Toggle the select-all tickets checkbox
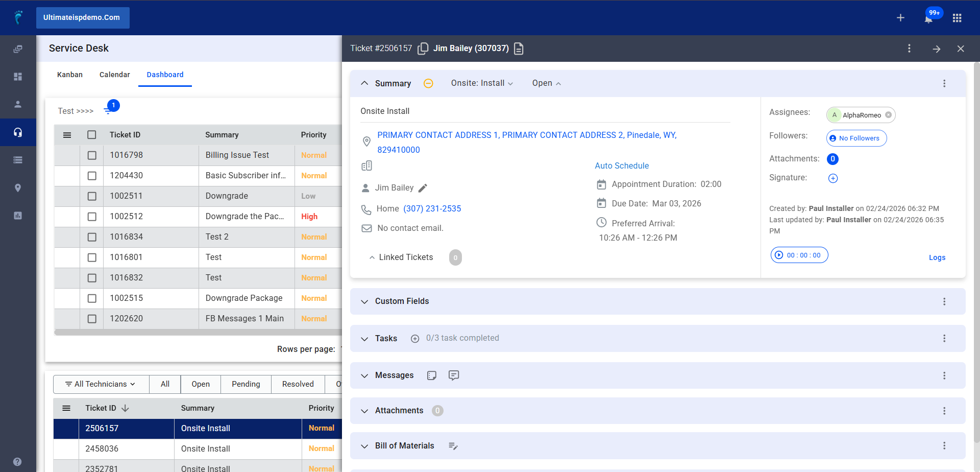The height and width of the screenshot is (472, 980). click(92, 135)
